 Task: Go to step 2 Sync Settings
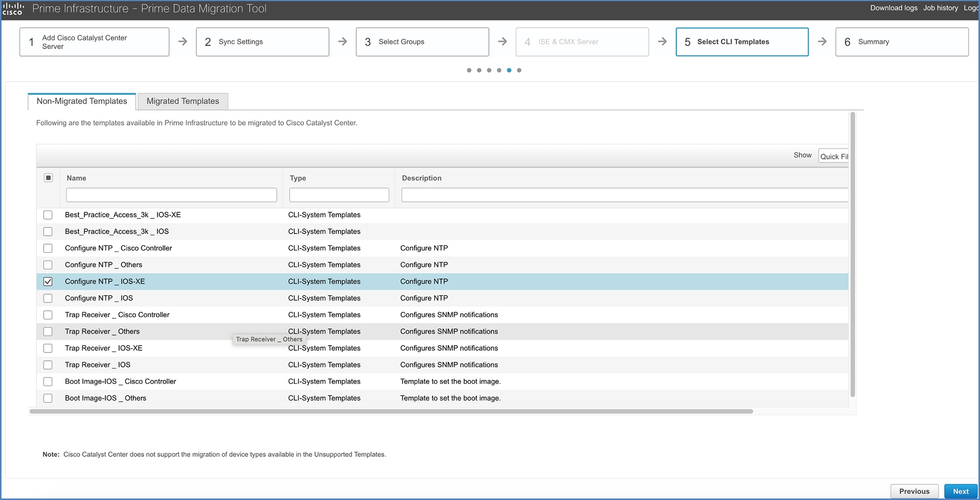tap(263, 42)
